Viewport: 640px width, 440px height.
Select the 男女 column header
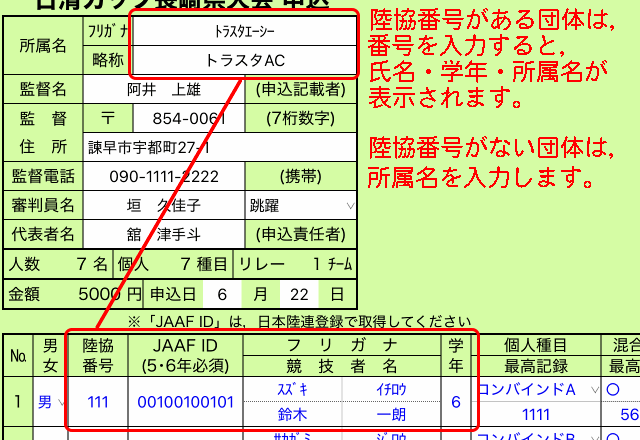(x=50, y=356)
